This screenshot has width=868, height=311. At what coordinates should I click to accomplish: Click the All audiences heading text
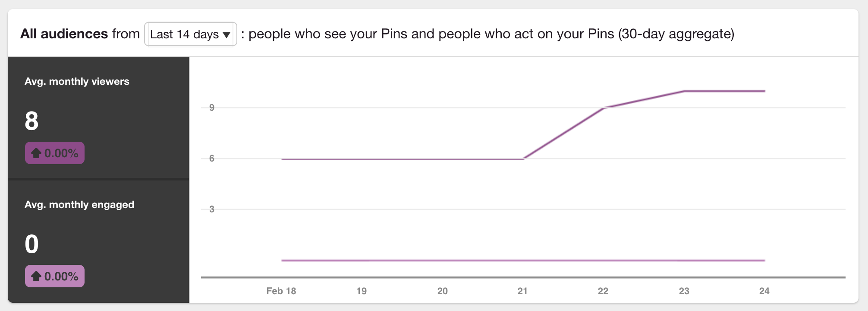(64, 34)
